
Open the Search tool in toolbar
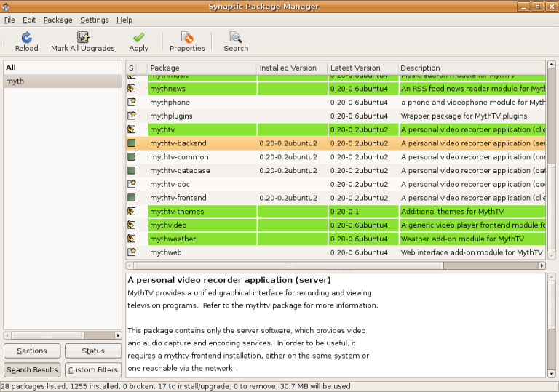(236, 37)
